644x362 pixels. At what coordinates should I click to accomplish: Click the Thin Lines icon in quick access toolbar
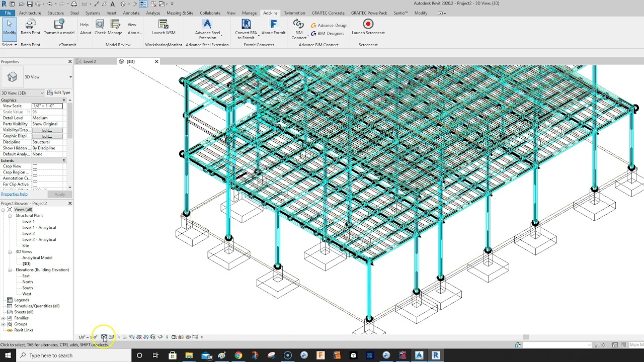(x=143, y=4)
